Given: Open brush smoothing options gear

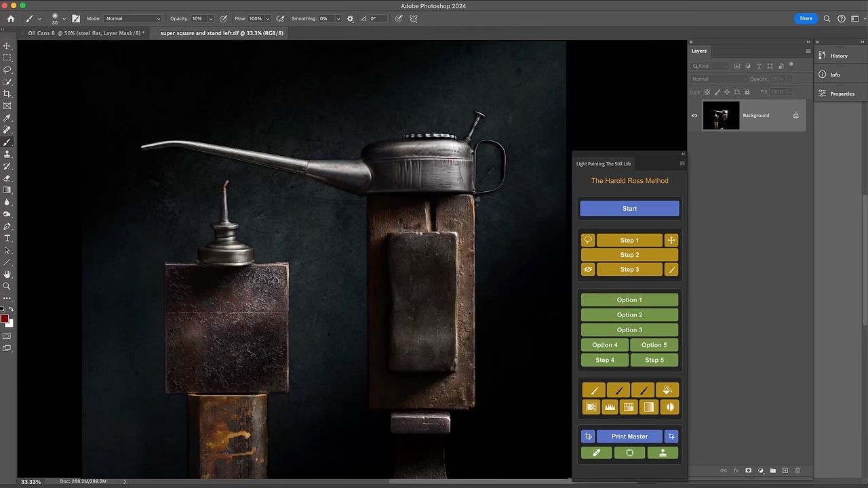Looking at the screenshot, I should tap(351, 19).
